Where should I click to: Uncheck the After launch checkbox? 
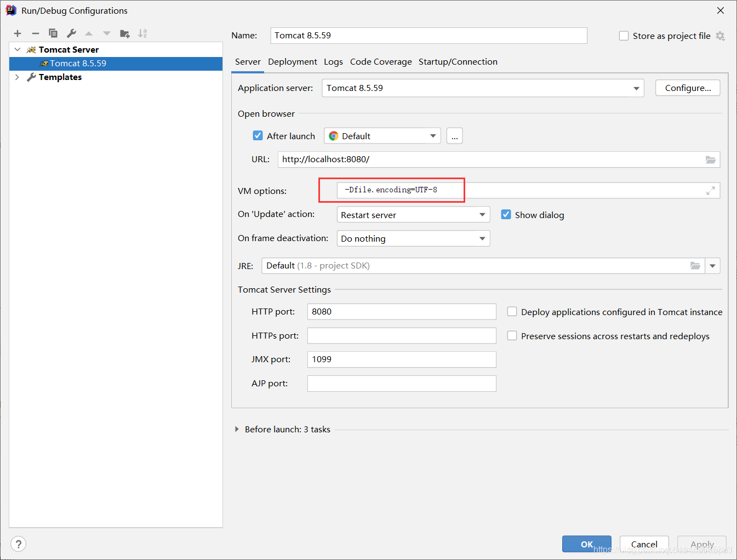pyautogui.click(x=258, y=135)
